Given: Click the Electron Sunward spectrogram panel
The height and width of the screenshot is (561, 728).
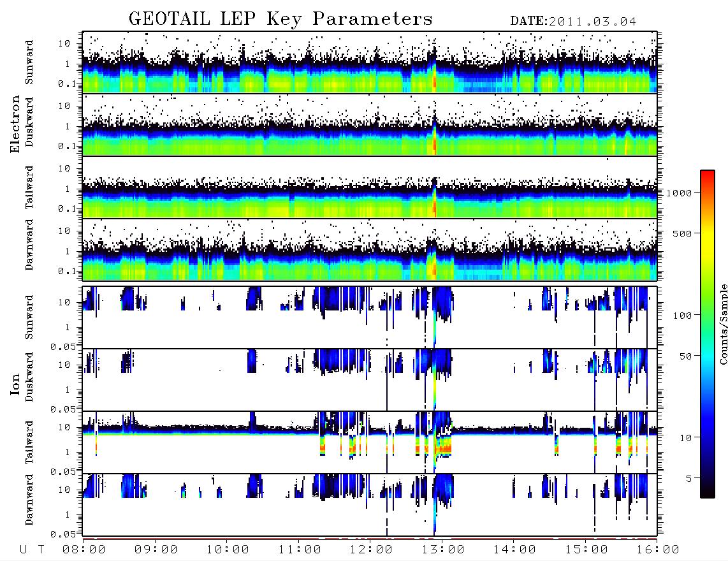Looking at the screenshot, I should pyautogui.click(x=370, y=62).
